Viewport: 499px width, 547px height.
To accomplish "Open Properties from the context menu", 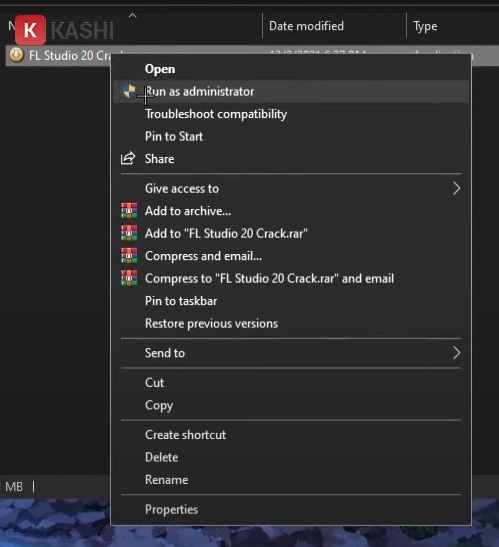I will point(291,509).
